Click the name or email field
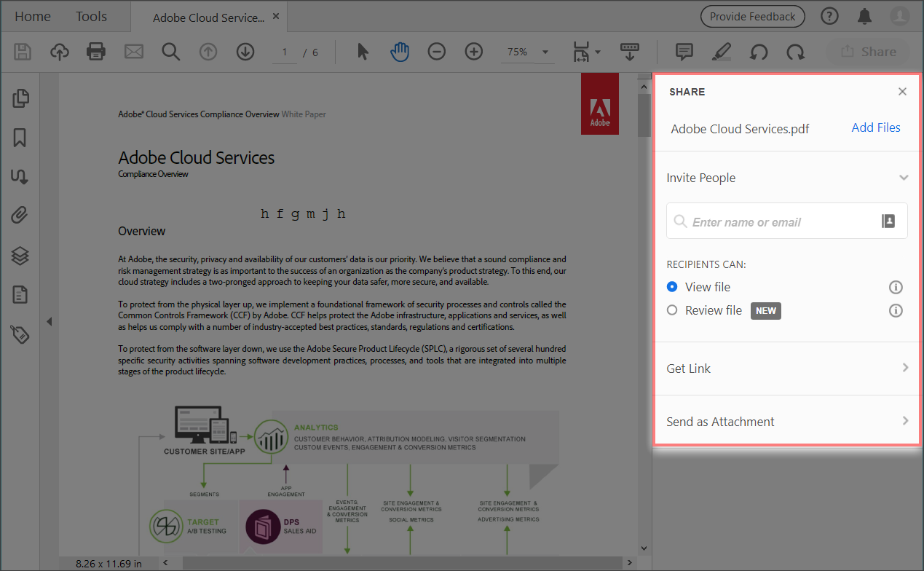This screenshot has width=924, height=571. [787, 221]
